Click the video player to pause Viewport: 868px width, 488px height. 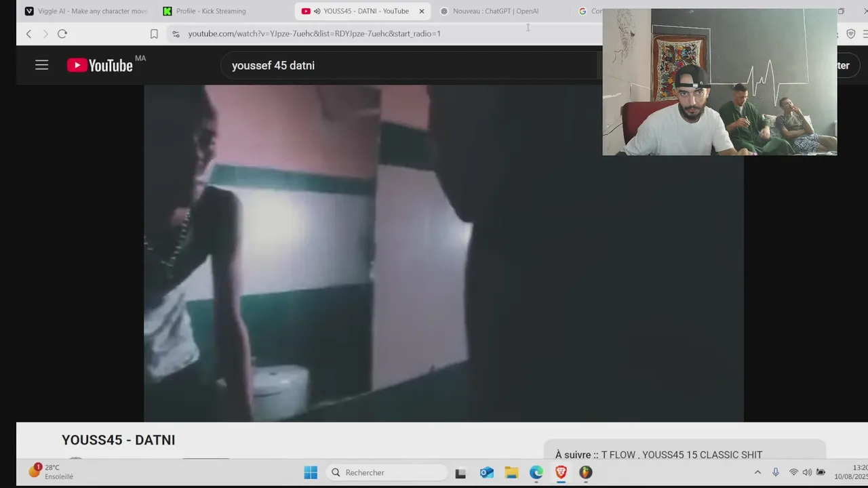click(x=443, y=253)
